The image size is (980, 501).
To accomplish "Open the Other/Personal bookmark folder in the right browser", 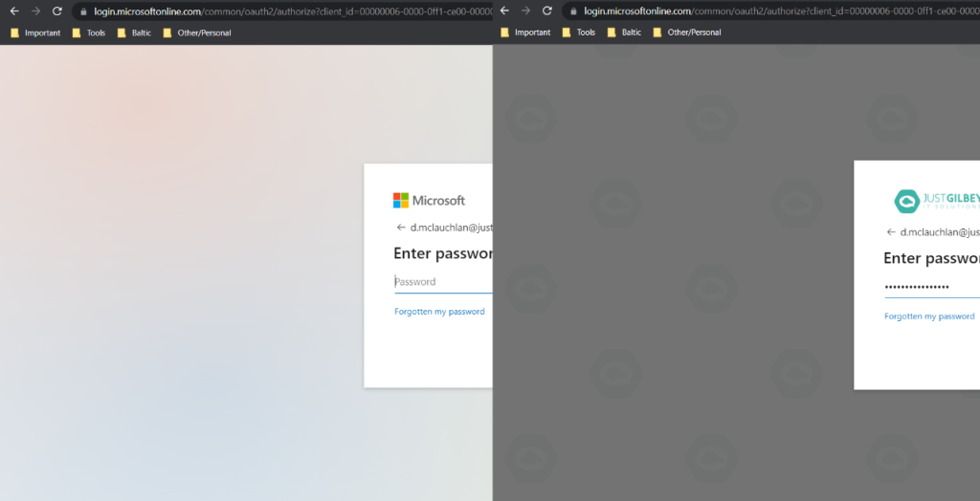I will [x=687, y=32].
